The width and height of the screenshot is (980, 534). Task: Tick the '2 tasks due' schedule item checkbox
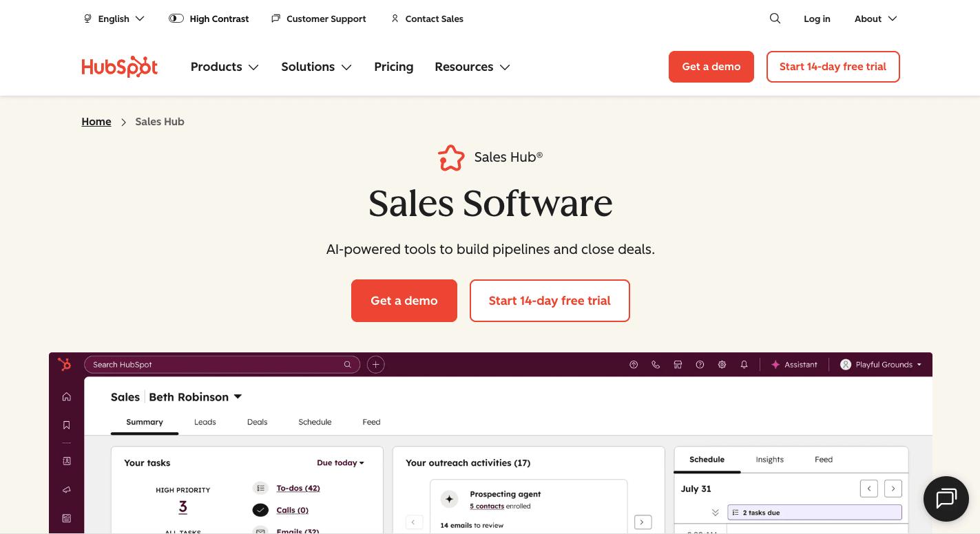736,512
